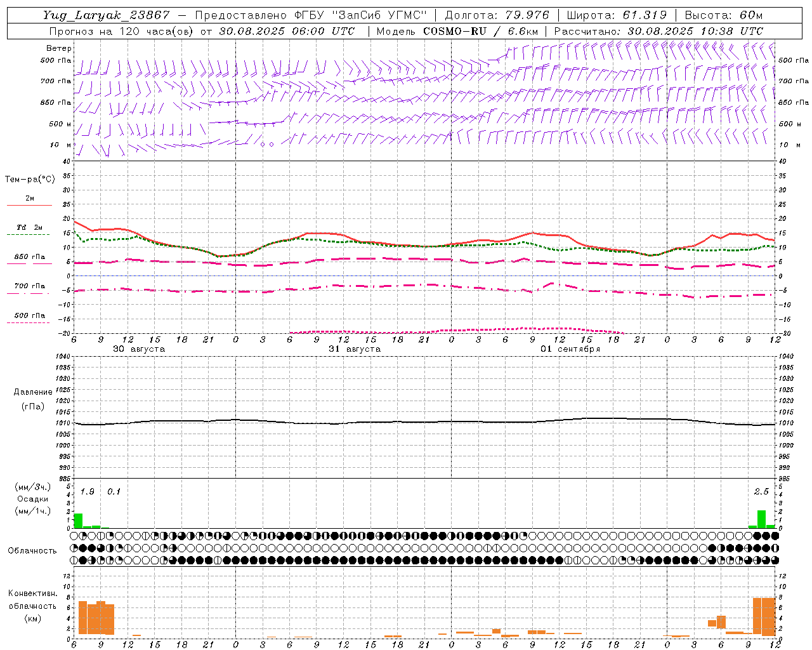Click the station title Yug_Laryak_23867

coord(107,15)
